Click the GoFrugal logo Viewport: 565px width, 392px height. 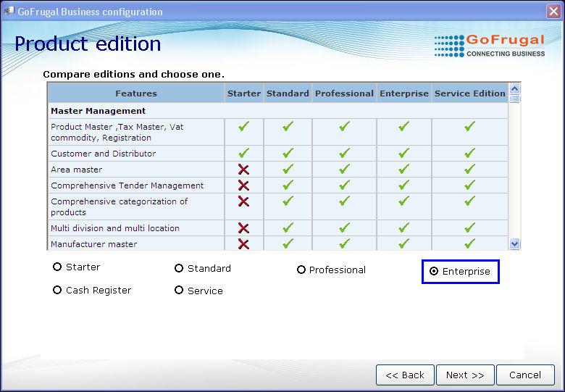(490, 46)
